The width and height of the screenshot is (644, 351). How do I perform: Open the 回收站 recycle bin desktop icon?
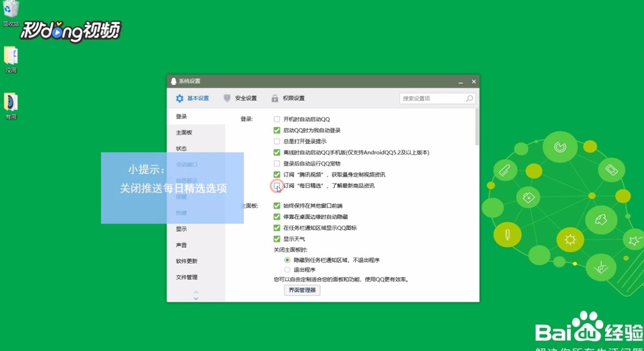(11, 12)
